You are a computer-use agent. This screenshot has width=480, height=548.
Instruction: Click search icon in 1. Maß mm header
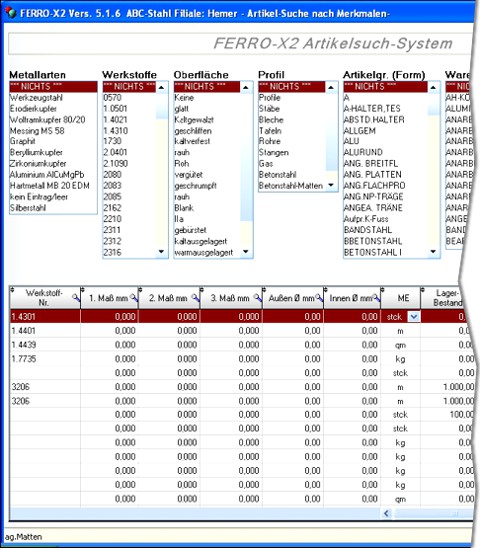[133, 298]
